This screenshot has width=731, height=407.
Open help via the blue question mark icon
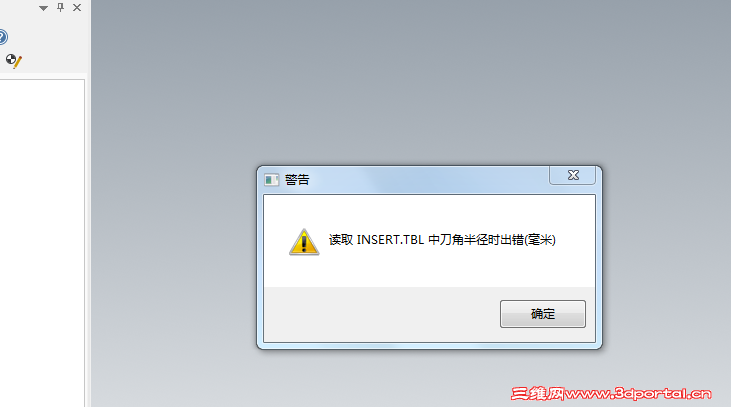point(2,37)
